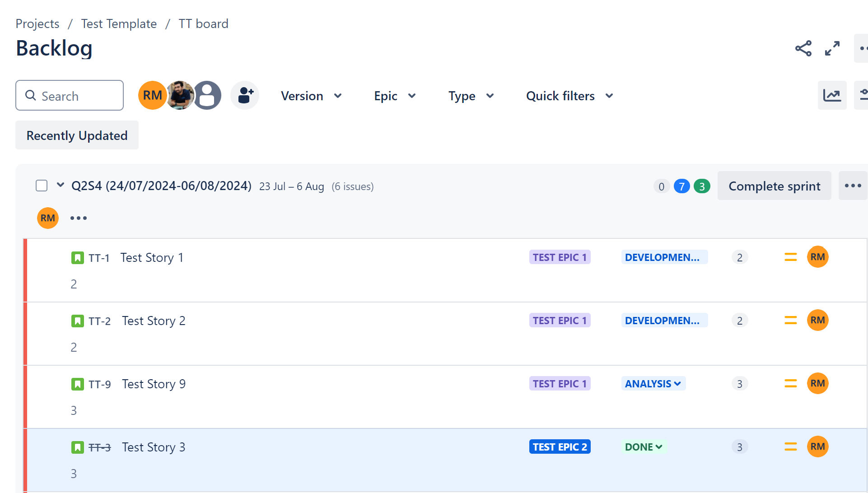The image size is (868, 493).
Task: Open the TEST EPIC 2 label on TT-3
Action: [560, 447]
